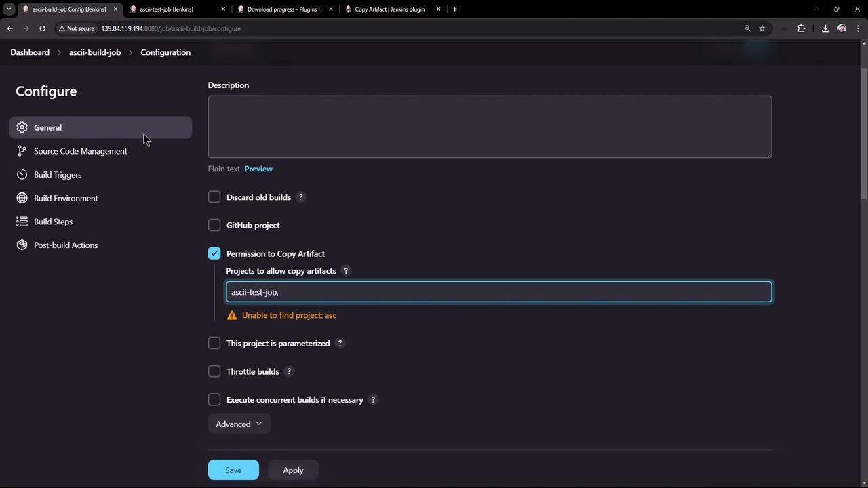
Task: Click the Build Triggers clock icon
Action: [x=22, y=175]
